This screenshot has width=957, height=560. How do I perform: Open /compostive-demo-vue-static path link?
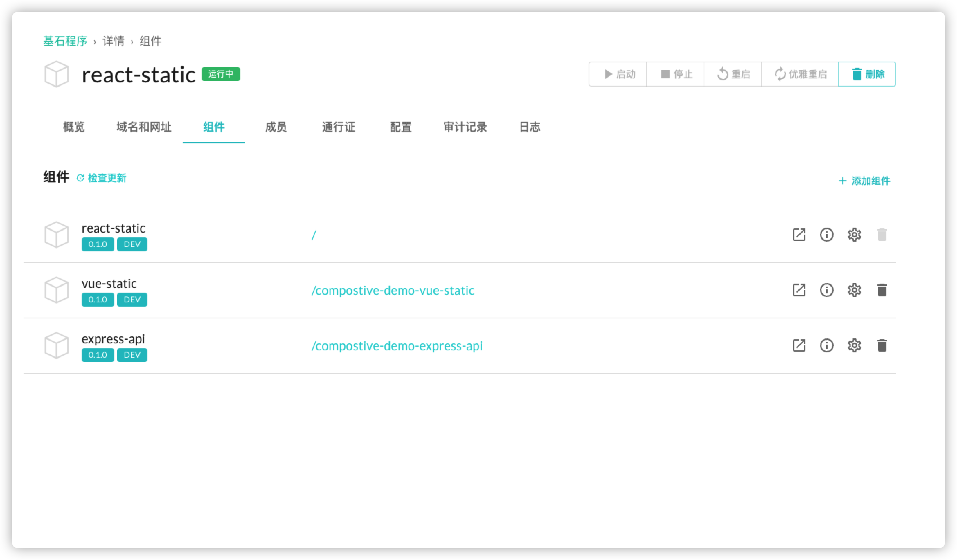pos(393,290)
